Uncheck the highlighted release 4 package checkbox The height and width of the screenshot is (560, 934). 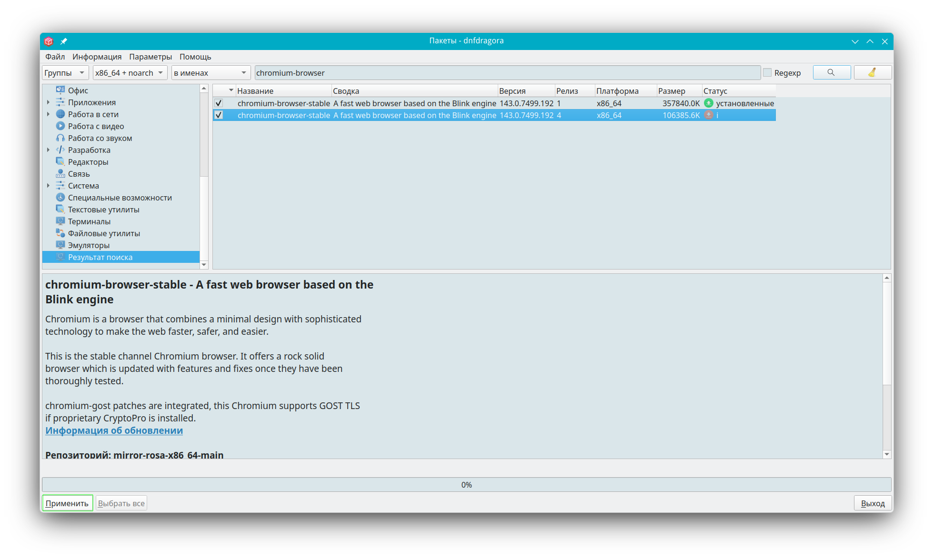[x=219, y=115]
